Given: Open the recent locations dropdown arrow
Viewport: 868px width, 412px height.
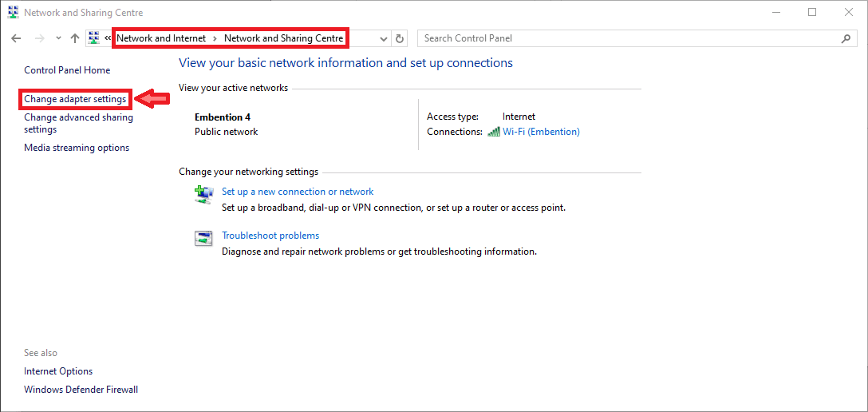Looking at the screenshot, I should [58, 38].
